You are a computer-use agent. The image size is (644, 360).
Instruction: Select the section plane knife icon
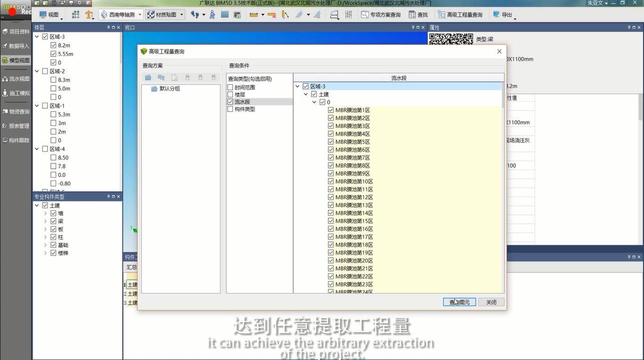click(299, 15)
